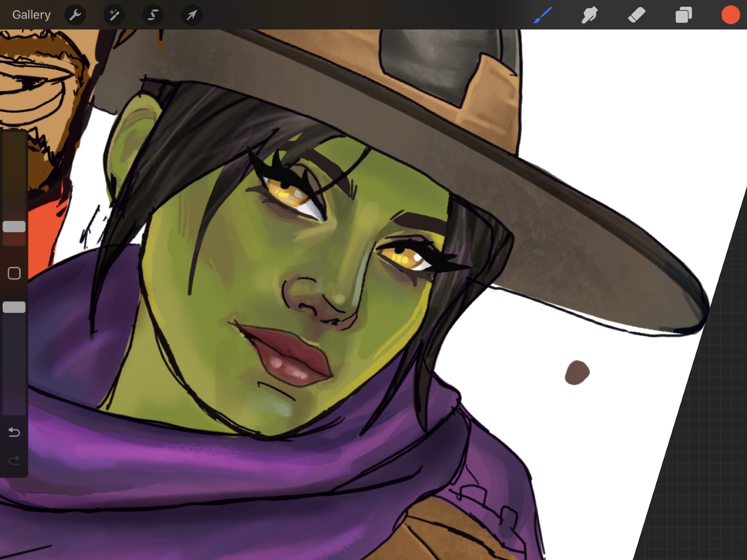Screen dimensions: 747x560
Task: Open the Actions wrench menu
Action: [x=75, y=15]
